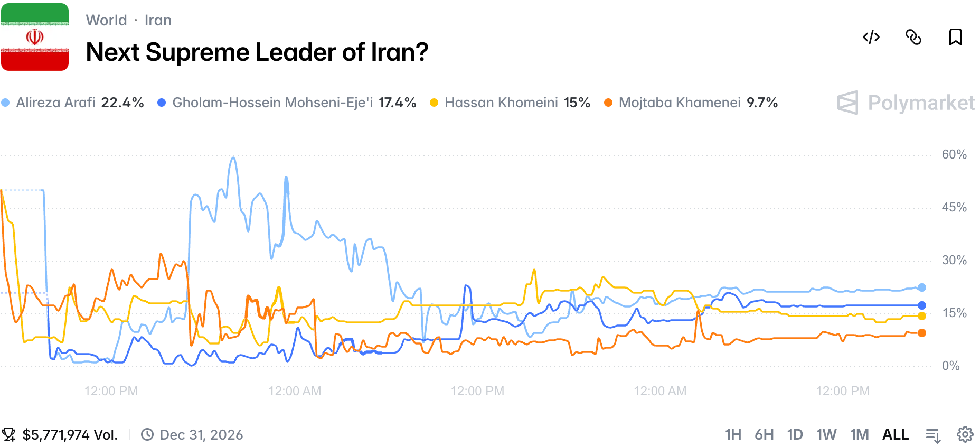
Task: Switch chart to 1W range
Action: click(826, 434)
